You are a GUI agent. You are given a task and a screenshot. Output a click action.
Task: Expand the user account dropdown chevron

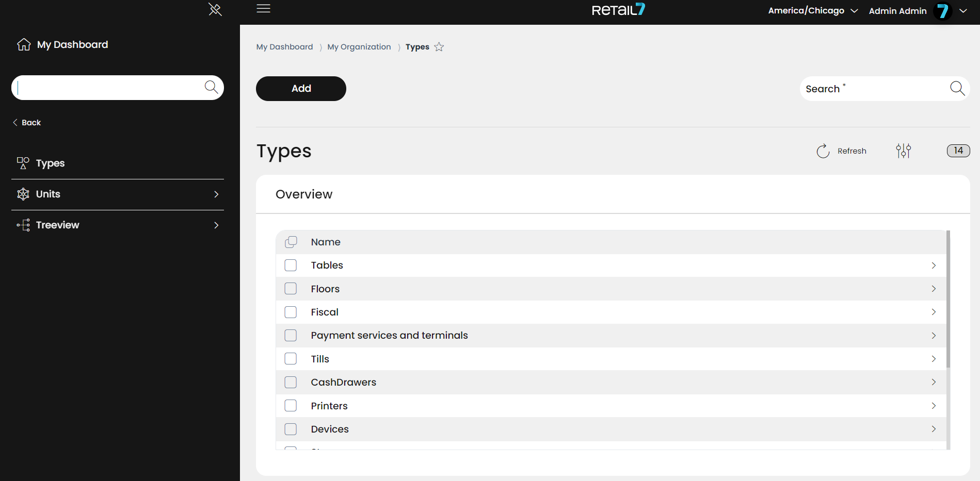pos(963,11)
